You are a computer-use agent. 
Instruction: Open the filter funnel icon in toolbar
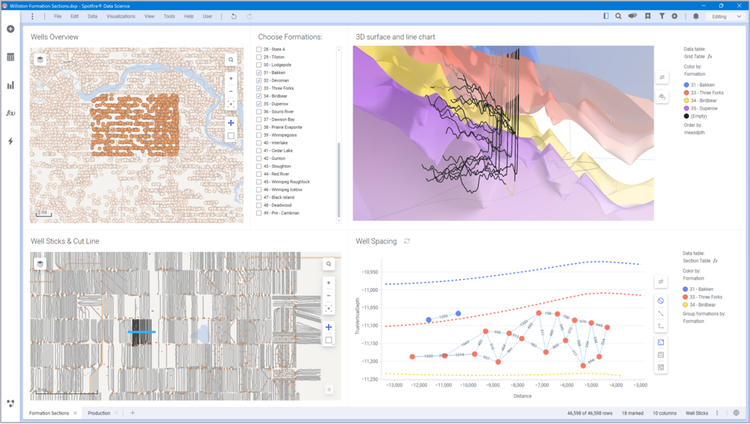(x=662, y=16)
